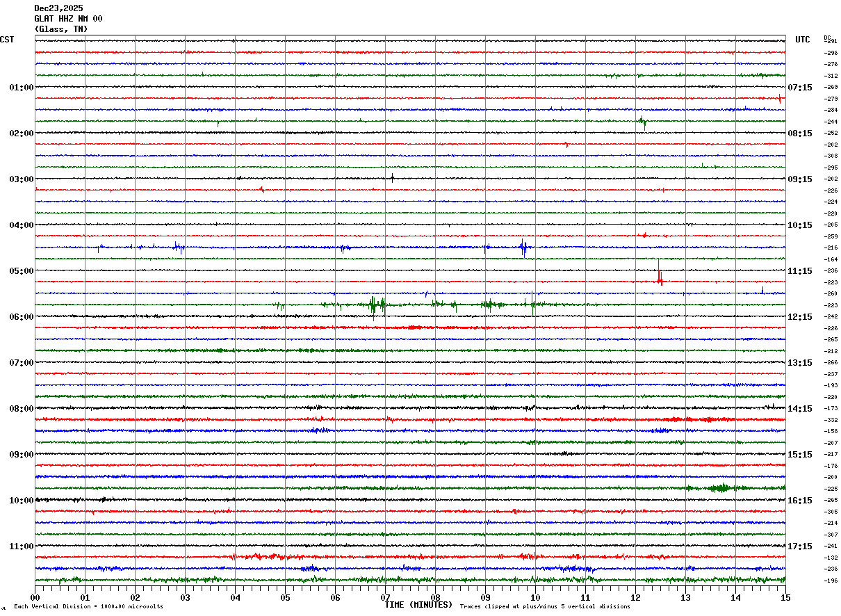This screenshot has width=841, height=616.
Task: Select the CST timezone label
Action: (x=7, y=40)
